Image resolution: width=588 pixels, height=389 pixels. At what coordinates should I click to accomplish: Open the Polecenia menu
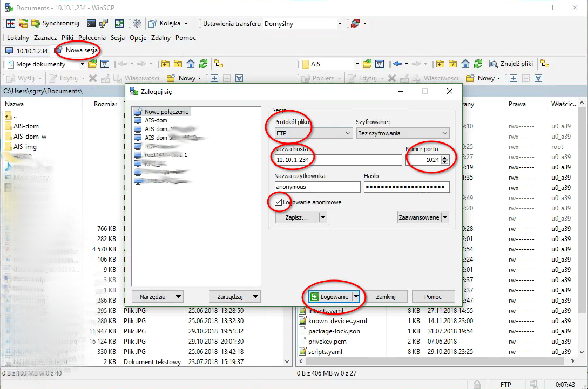click(x=92, y=38)
